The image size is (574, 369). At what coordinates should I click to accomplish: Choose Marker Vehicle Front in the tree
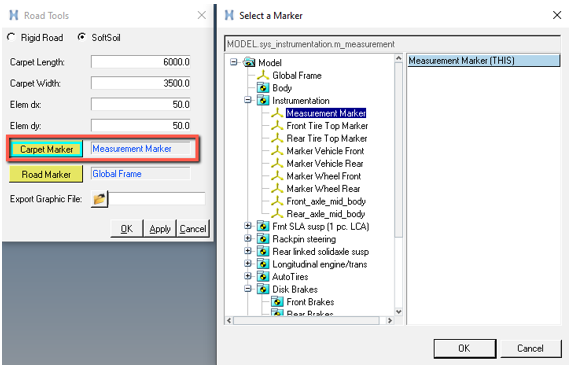pyautogui.click(x=325, y=151)
